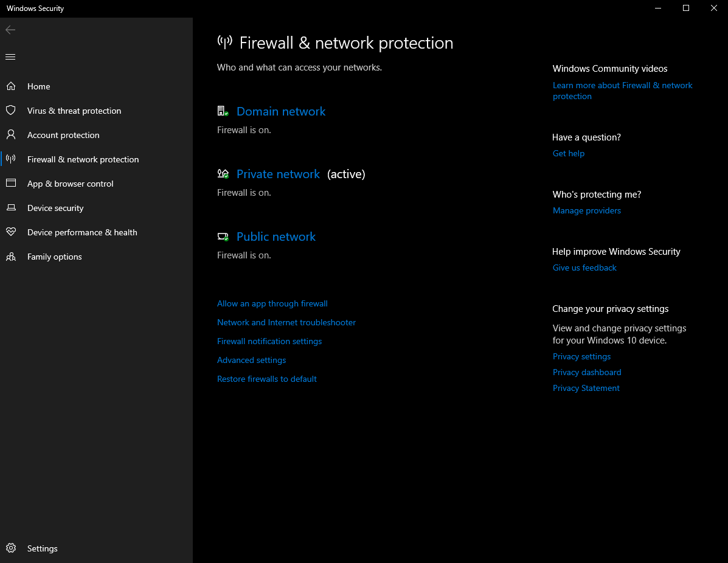Click Allow an app through firewall

(272, 303)
